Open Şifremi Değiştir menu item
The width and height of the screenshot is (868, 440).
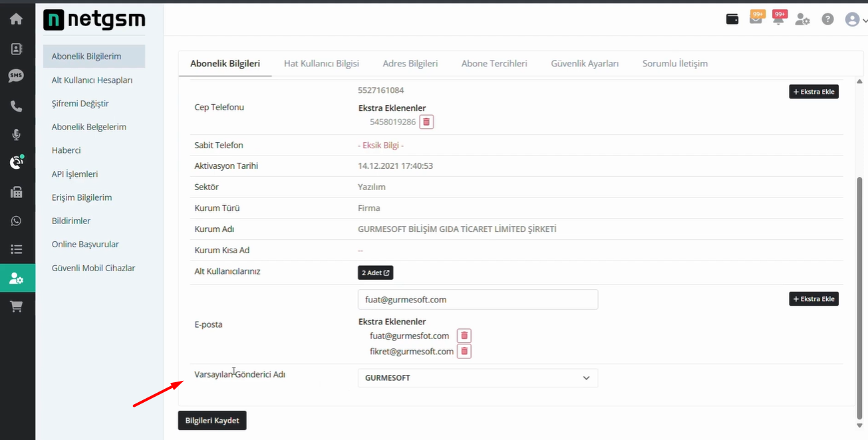[80, 104]
